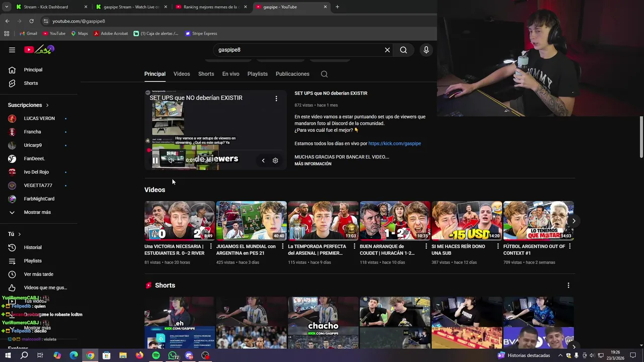This screenshot has width=644, height=362.
Task: Switch to Kick Dashboard browser tab
Action: (x=51, y=7)
